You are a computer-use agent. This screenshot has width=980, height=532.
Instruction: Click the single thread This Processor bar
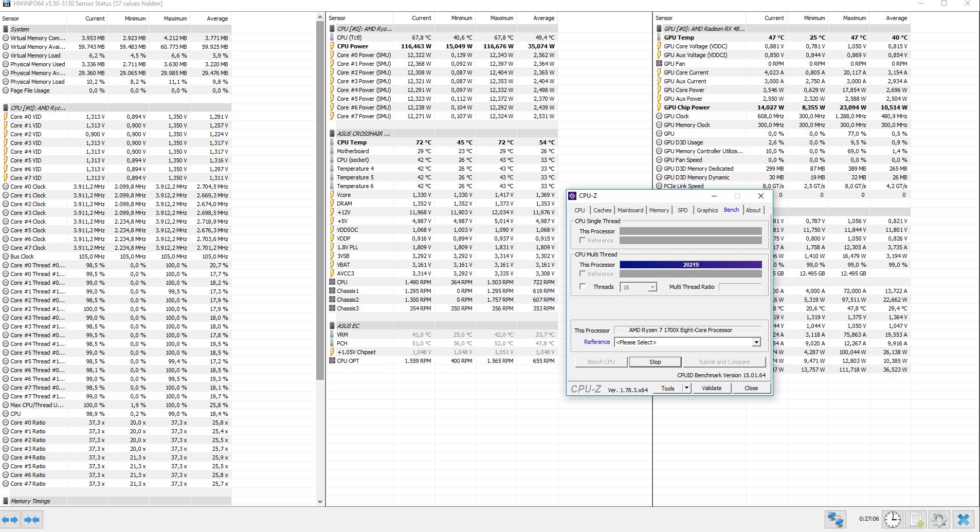(x=691, y=231)
